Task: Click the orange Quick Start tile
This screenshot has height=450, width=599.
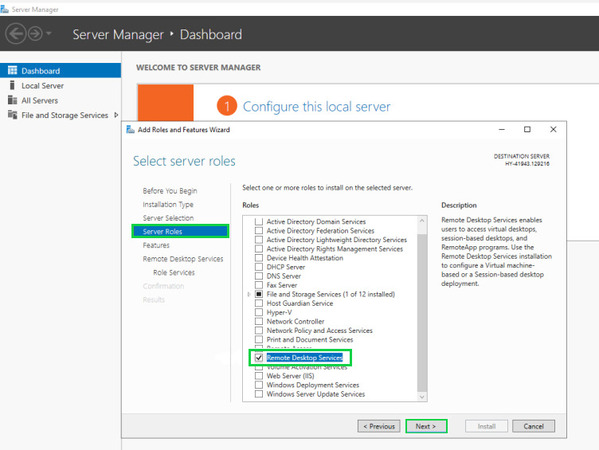Action: click(165, 102)
